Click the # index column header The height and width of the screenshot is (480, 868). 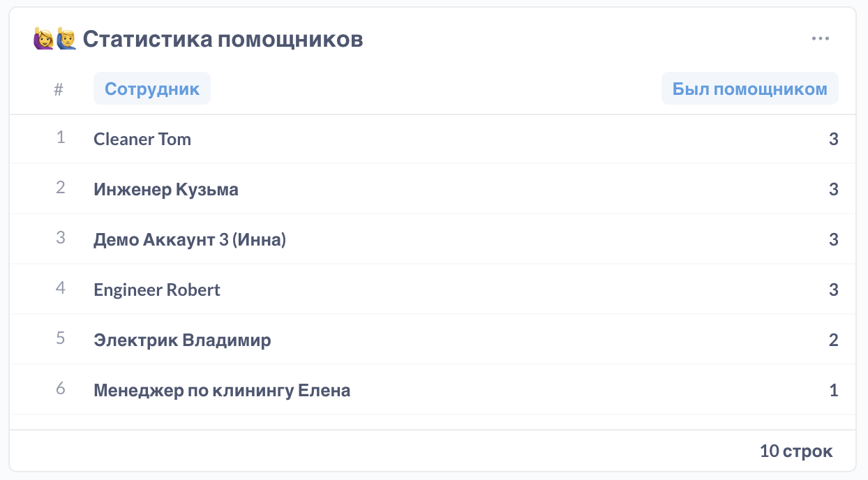(59, 89)
